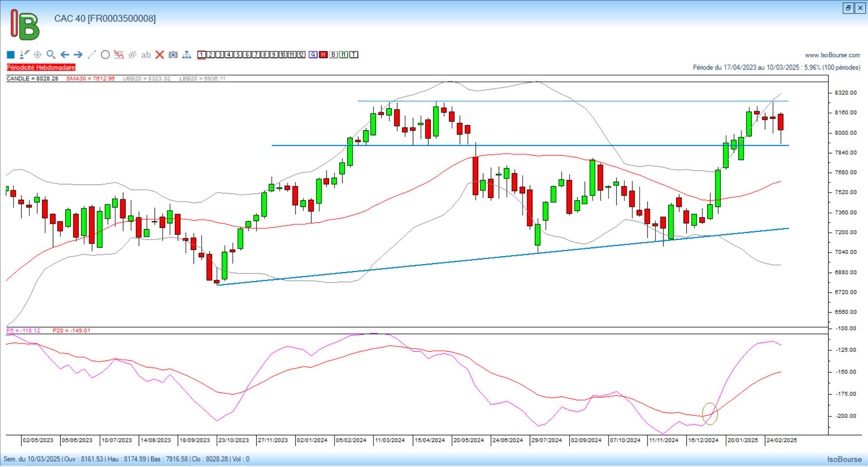Switch to H weekly periodicity
The width and height of the screenshot is (868, 467).
[323, 55]
